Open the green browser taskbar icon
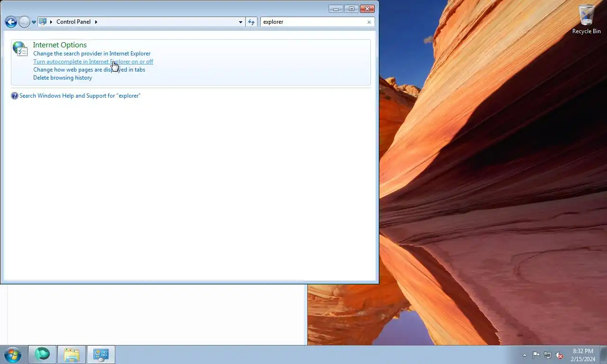Viewport: 607px width, 364px height. coord(42,355)
